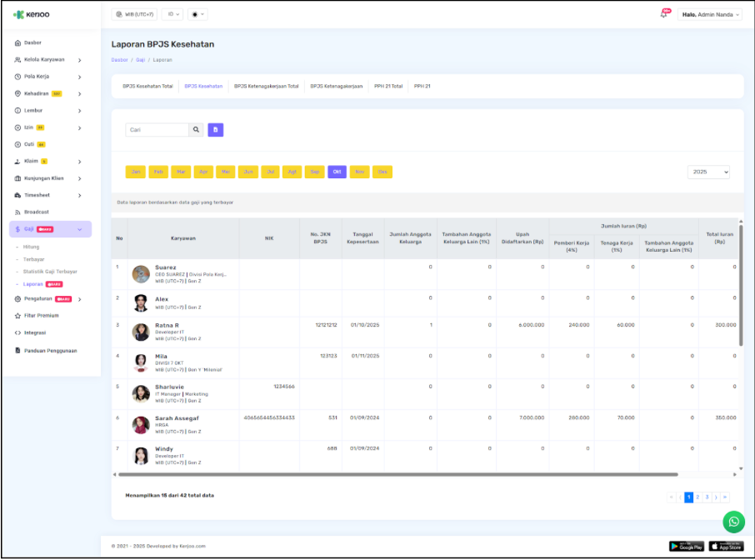The image size is (755, 560).
Task: Open WhatsApp chat floating button
Action: tap(733, 522)
